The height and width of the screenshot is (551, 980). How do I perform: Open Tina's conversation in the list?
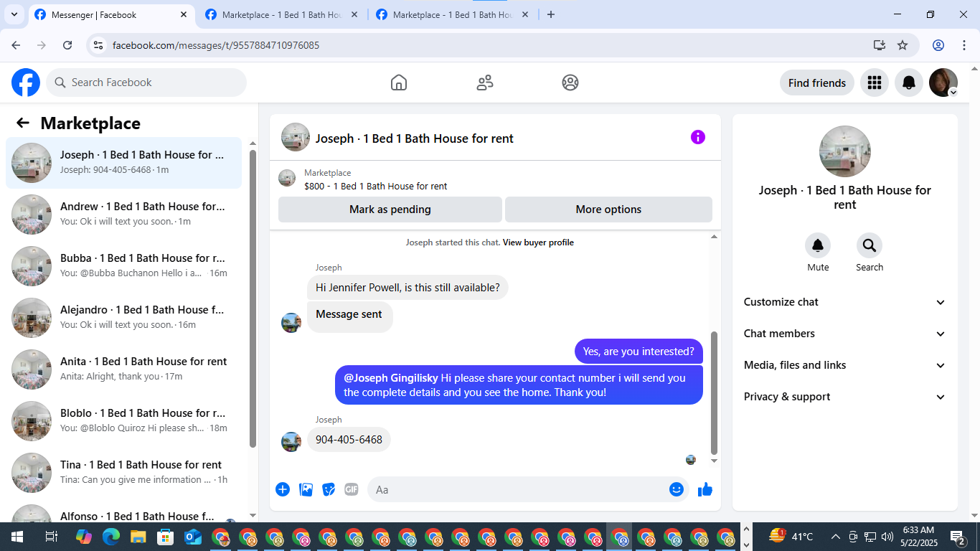124,473
